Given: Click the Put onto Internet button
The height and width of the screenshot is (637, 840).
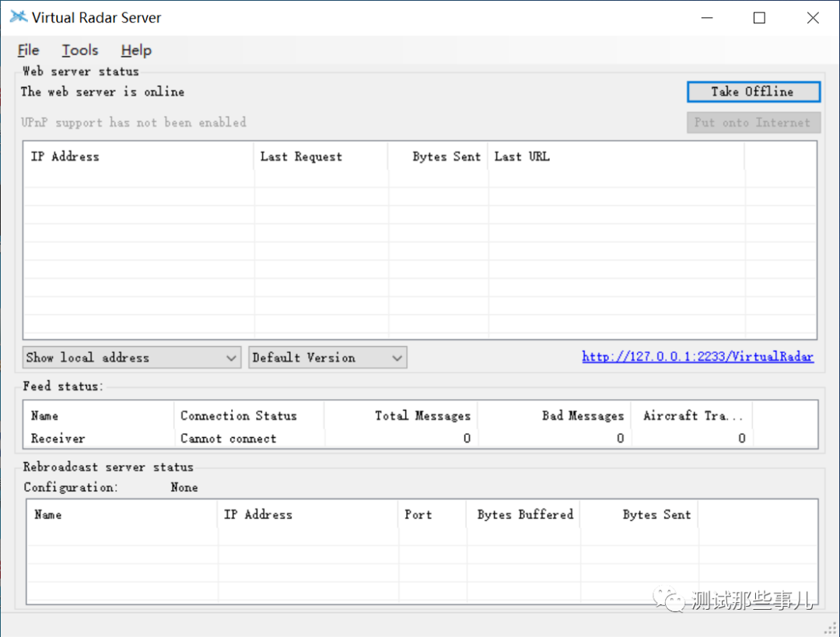Looking at the screenshot, I should point(753,123).
